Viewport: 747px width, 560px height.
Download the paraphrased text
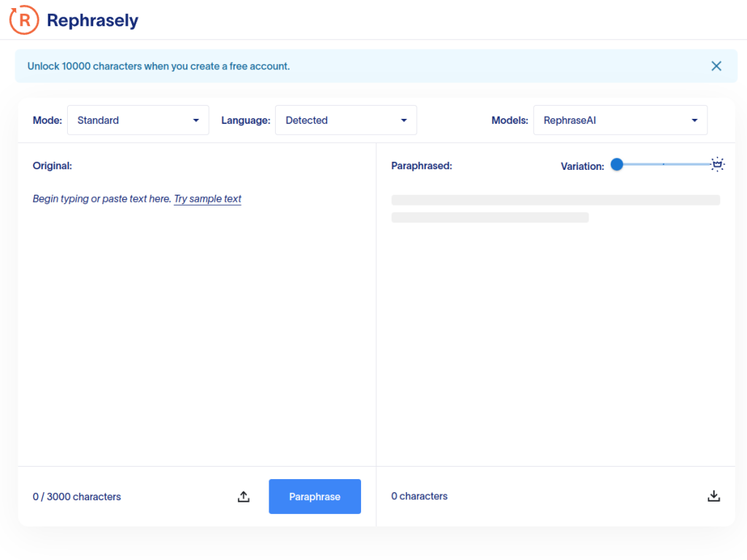click(713, 496)
